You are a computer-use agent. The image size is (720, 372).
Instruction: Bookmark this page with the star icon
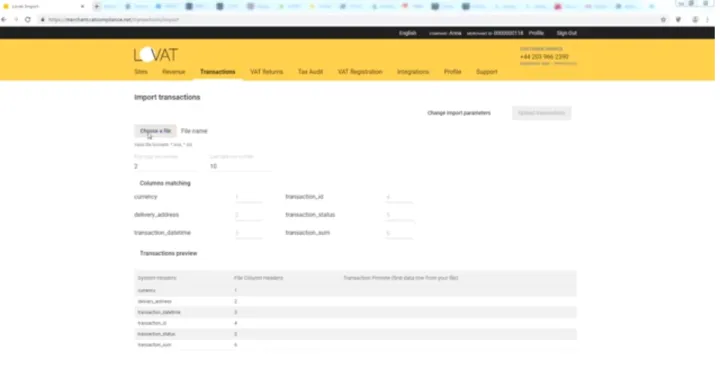(663, 20)
